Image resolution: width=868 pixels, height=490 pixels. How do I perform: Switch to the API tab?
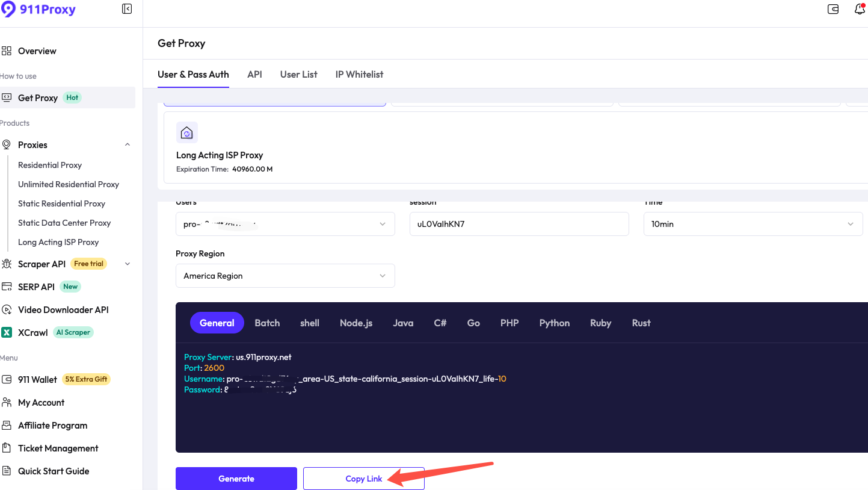pyautogui.click(x=254, y=75)
